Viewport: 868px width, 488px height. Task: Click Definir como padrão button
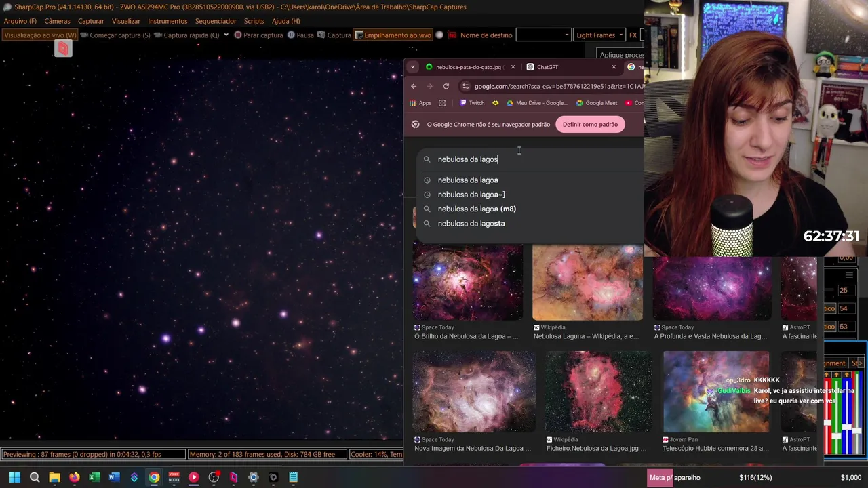pos(590,124)
